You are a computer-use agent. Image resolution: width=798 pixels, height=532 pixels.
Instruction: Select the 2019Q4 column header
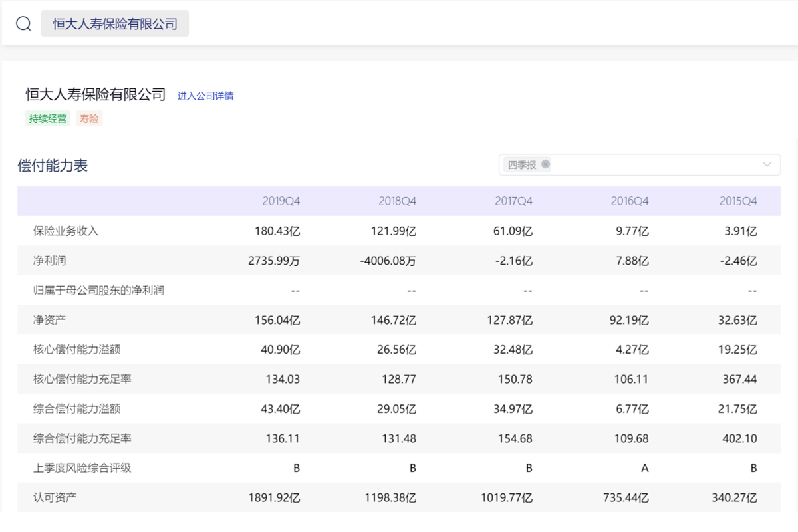tap(281, 201)
